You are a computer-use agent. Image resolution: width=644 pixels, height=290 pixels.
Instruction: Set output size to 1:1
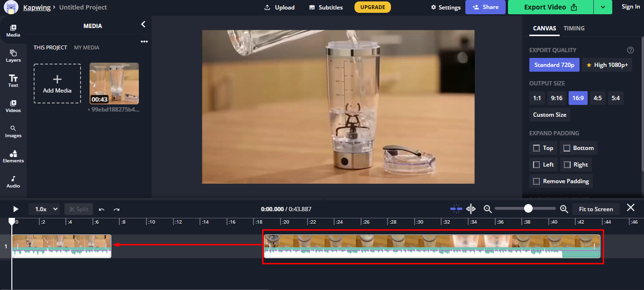(537, 98)
